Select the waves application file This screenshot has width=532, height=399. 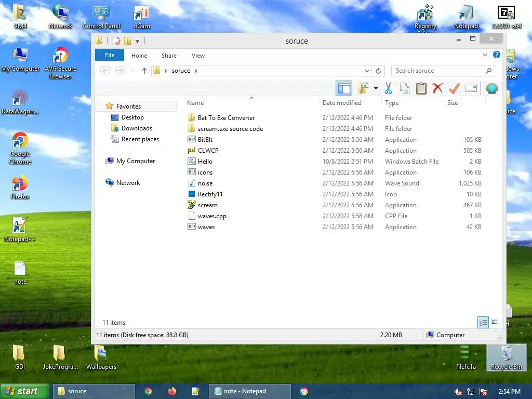tap(206, 227)
